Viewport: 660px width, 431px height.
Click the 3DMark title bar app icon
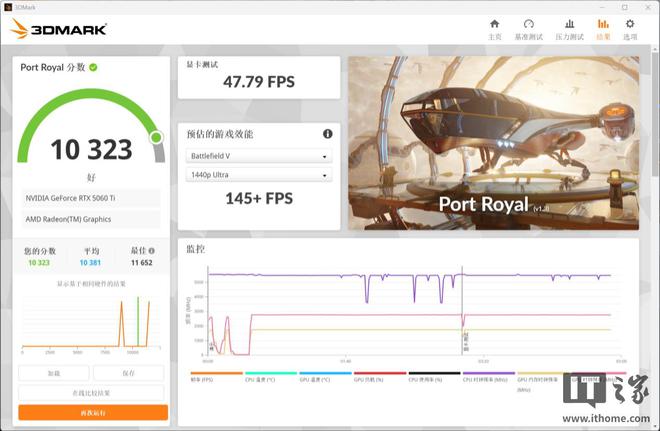[x=8, y=7]
